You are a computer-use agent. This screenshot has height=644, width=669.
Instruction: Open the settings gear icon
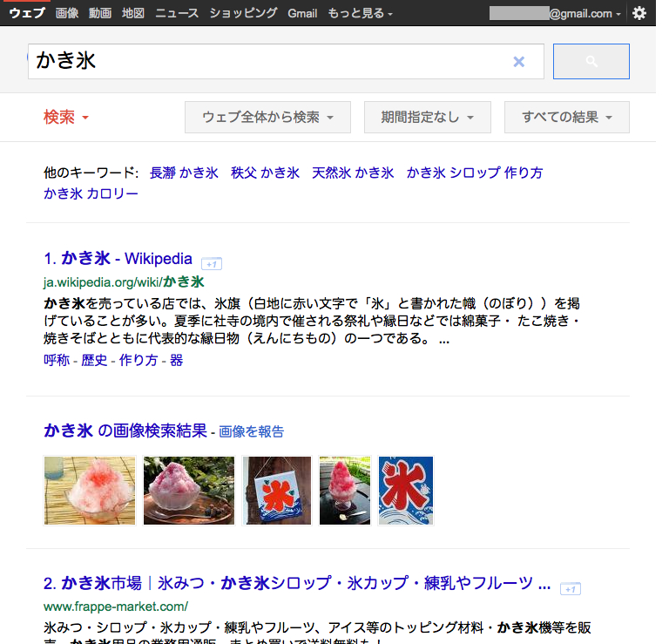coord(639,13)
